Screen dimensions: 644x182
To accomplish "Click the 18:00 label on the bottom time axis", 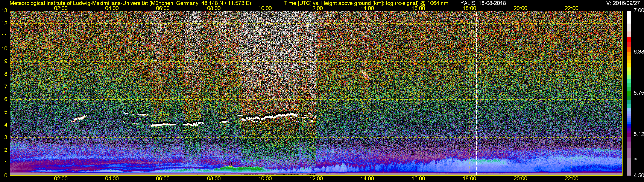I will point(469,179).
